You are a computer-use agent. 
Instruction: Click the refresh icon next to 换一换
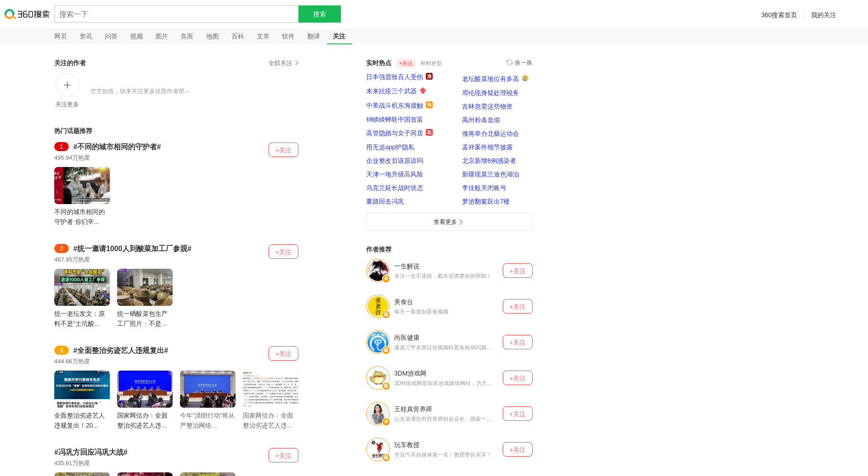(509, 62)
